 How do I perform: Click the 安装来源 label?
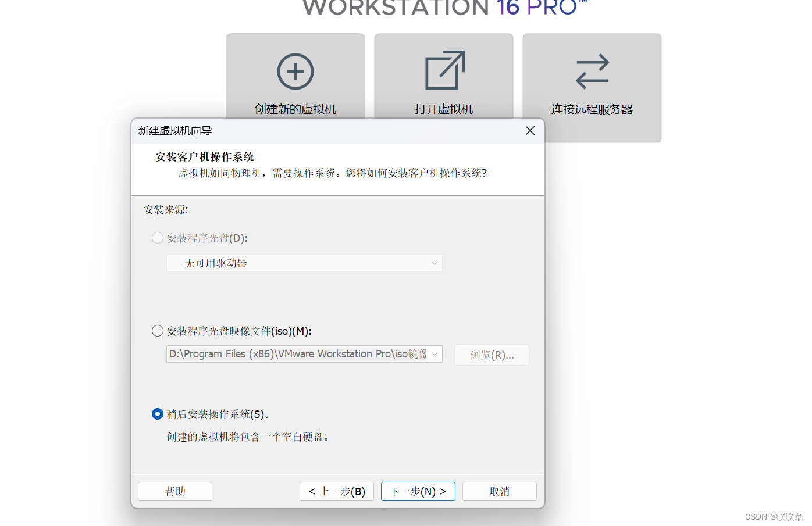click(166, 210)
